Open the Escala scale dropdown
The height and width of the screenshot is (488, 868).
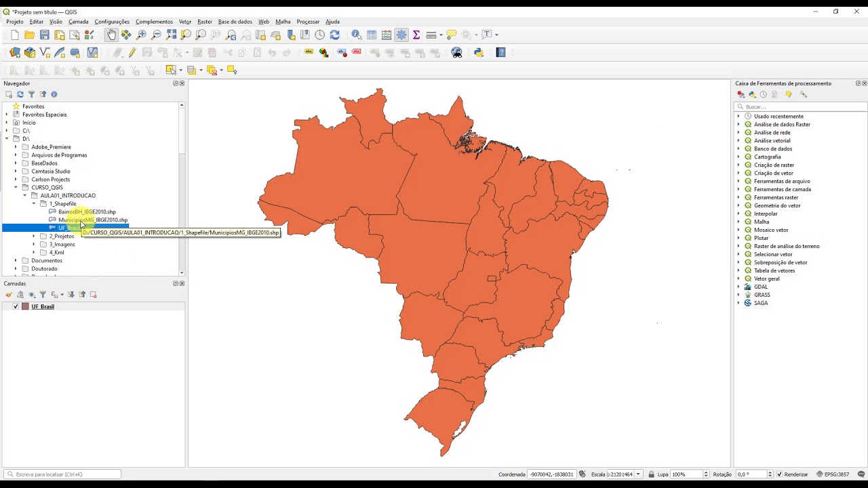[638, 474]
